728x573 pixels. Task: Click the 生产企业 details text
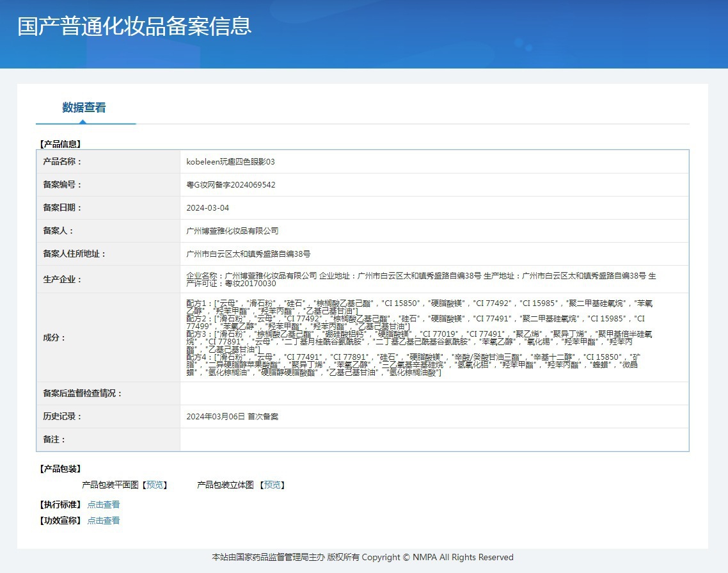tap(421, 279)
